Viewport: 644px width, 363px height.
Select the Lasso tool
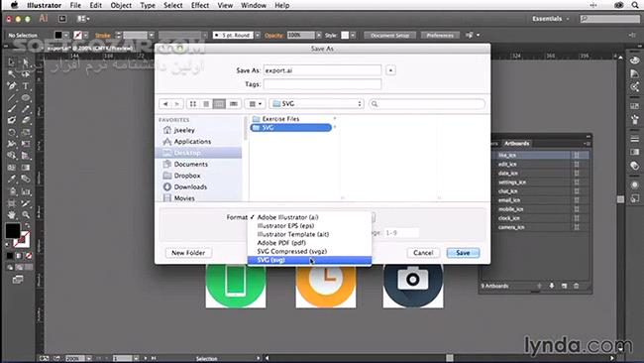click(26, 74)
